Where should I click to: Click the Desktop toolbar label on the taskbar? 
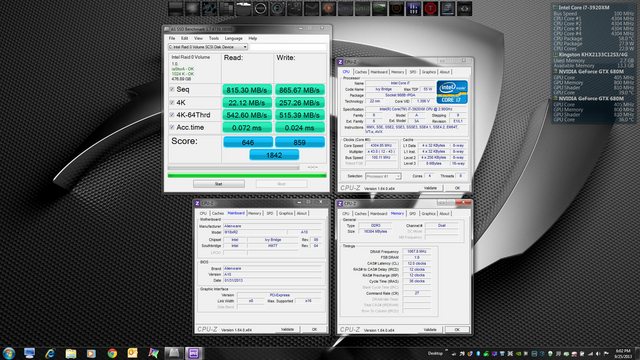435,353
